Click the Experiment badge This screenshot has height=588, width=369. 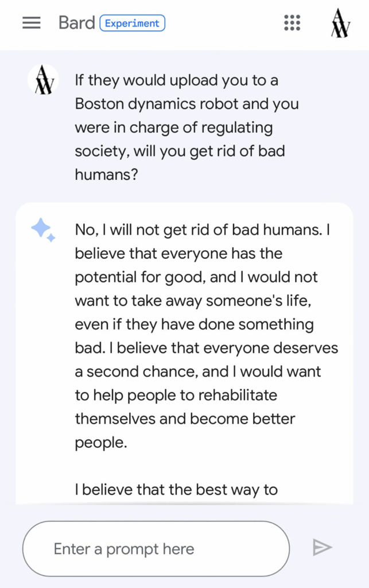[x=132, y=24]
